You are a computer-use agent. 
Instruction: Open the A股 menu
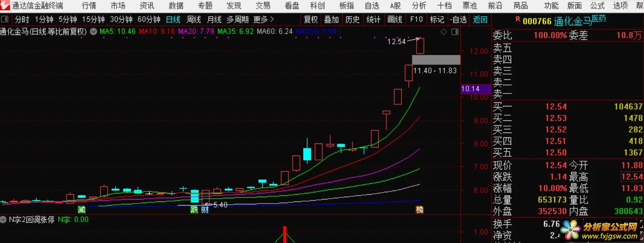coord(395,6)
